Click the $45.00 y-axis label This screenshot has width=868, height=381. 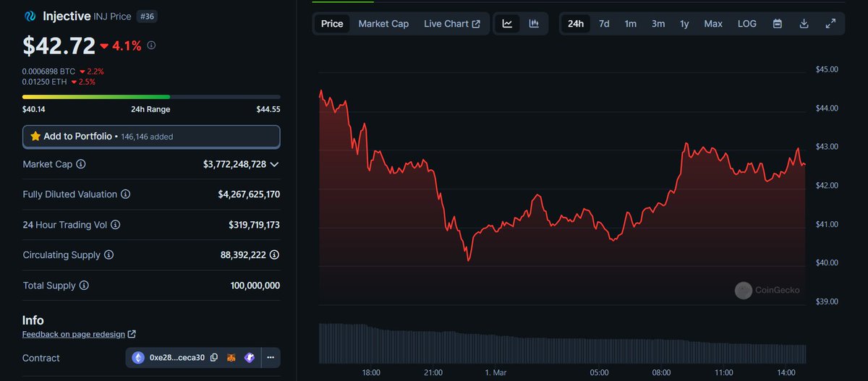point(826,70)
